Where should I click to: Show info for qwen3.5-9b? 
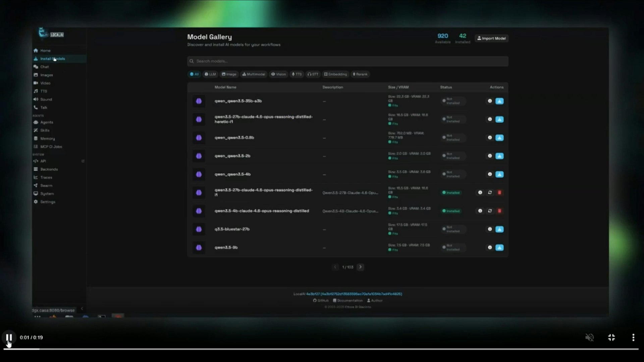click(490, 247)
